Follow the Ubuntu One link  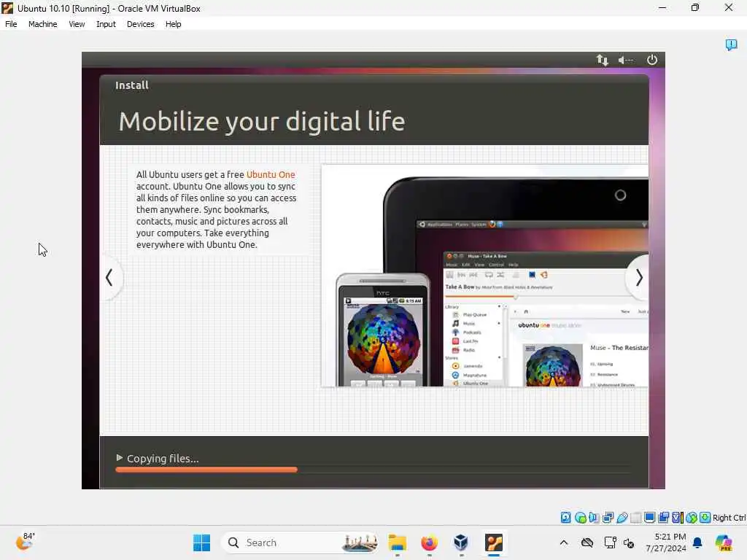(271, 175)
